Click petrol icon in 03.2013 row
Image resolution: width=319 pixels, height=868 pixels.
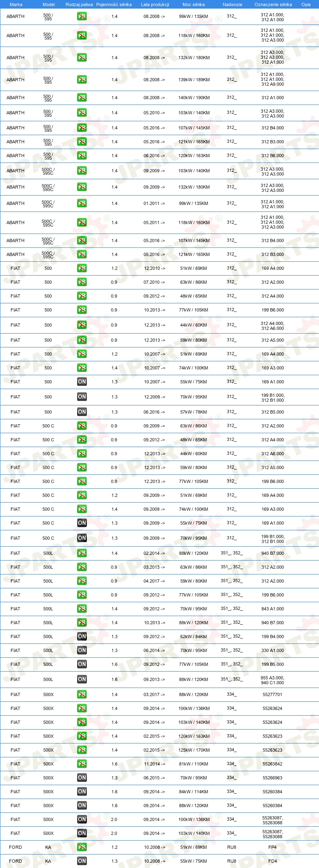tap(82, 567)
